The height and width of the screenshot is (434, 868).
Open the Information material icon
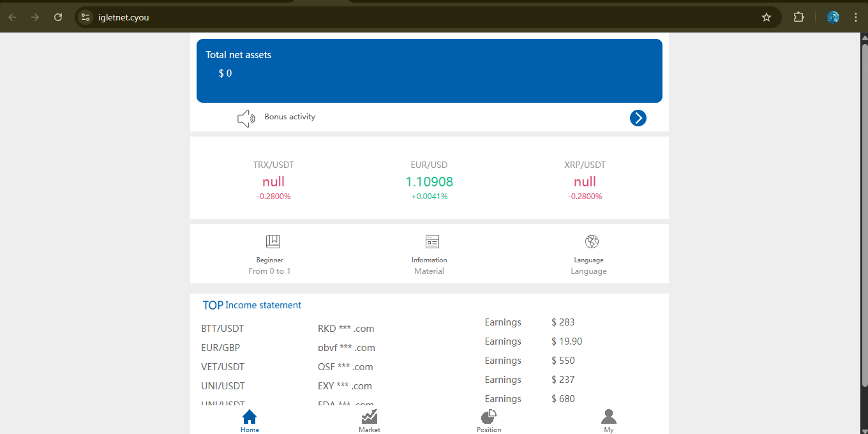tap(432, 241)
